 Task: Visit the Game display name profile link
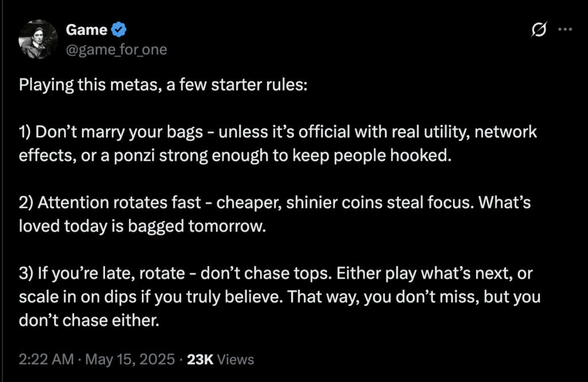click(x=87, y=30)
